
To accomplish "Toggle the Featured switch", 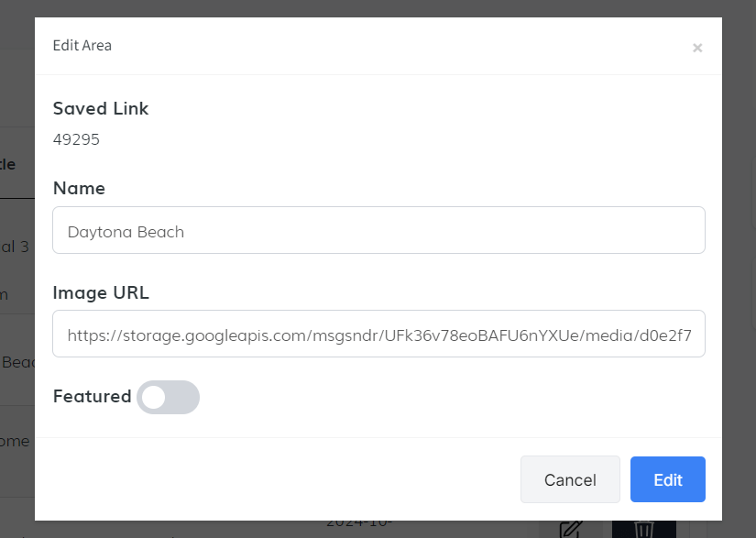I will (x=168, y=397).
